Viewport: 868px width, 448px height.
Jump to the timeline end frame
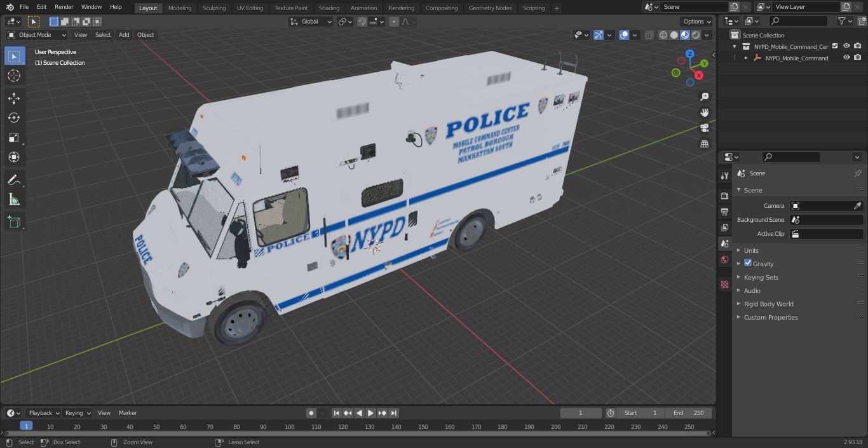click(394, 413)
